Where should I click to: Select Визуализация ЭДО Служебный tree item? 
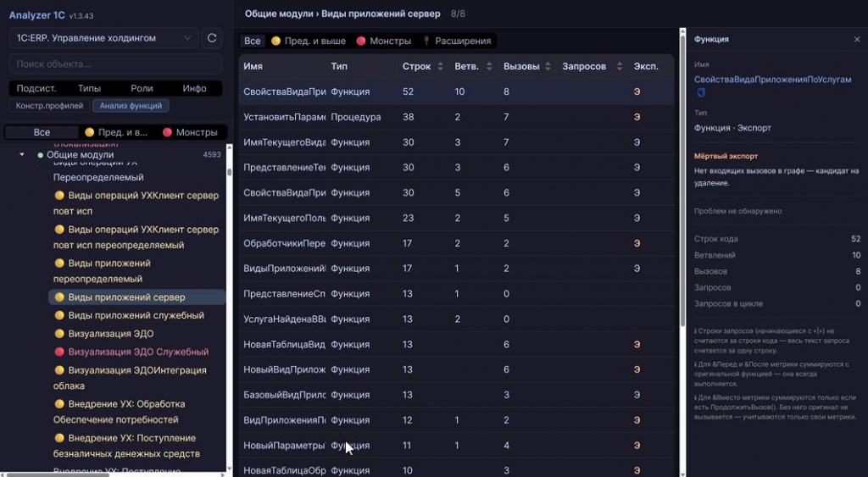click(x=136, y=352)
